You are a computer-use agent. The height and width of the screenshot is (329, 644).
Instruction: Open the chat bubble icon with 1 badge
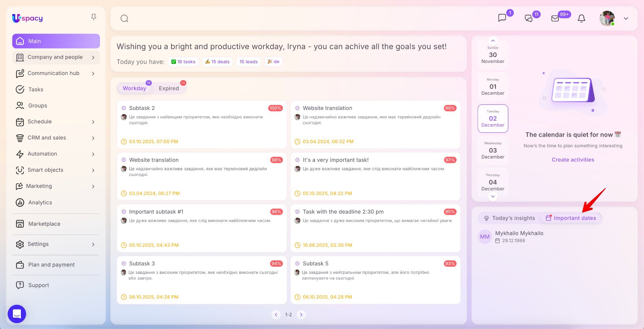point(502,18)
